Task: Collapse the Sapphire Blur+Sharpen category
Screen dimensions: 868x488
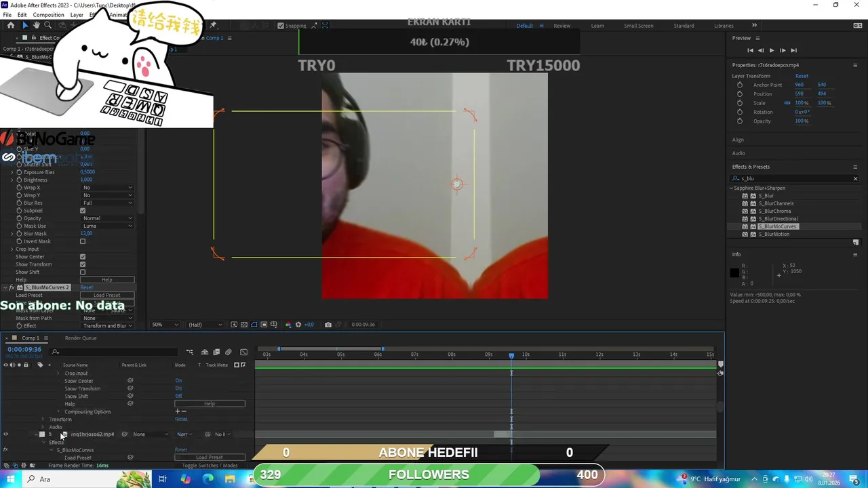Action: (732, 188)
